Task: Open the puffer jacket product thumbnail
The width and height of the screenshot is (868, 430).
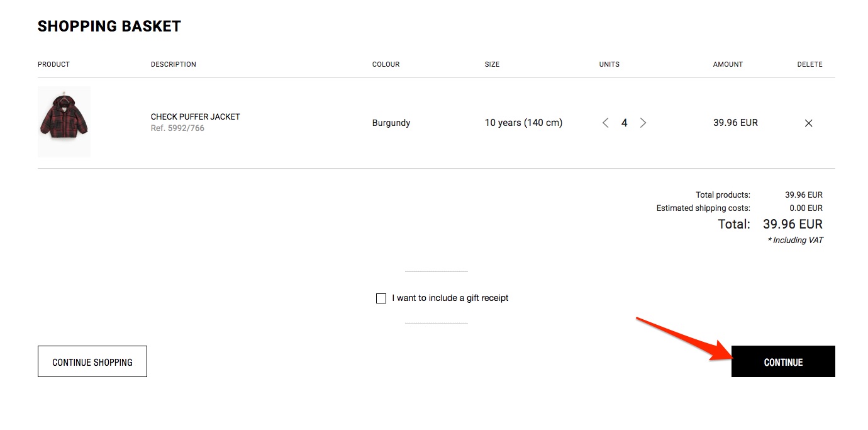Action: click(64, 122)
